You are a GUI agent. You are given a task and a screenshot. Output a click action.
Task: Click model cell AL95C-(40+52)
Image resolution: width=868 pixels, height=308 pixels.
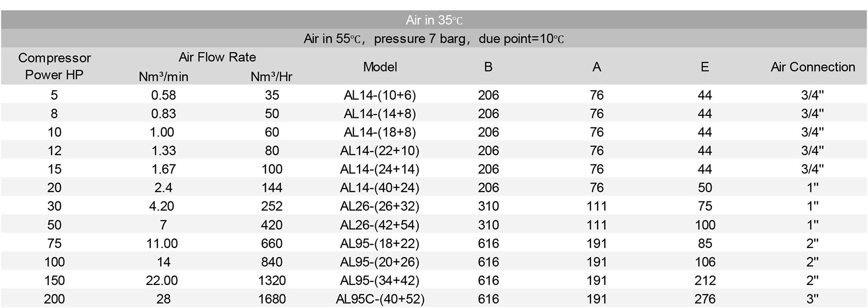[380, 299]
